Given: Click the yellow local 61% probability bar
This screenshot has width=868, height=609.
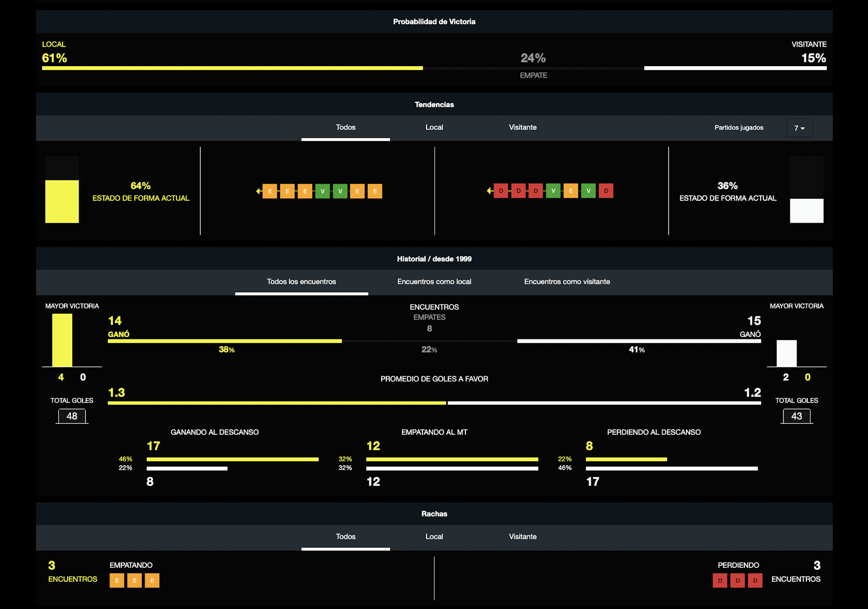Looking at the screenshot, I should point(232,68).
